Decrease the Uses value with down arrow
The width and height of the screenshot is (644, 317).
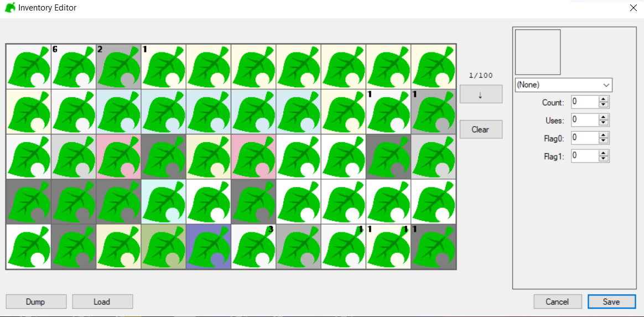604,123
